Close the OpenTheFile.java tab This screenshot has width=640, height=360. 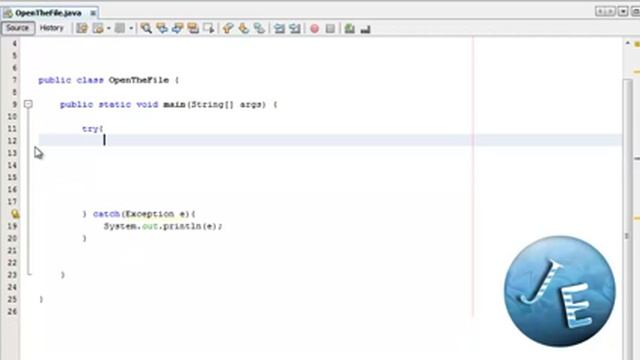pyautogui.click(x=93, y=13)
